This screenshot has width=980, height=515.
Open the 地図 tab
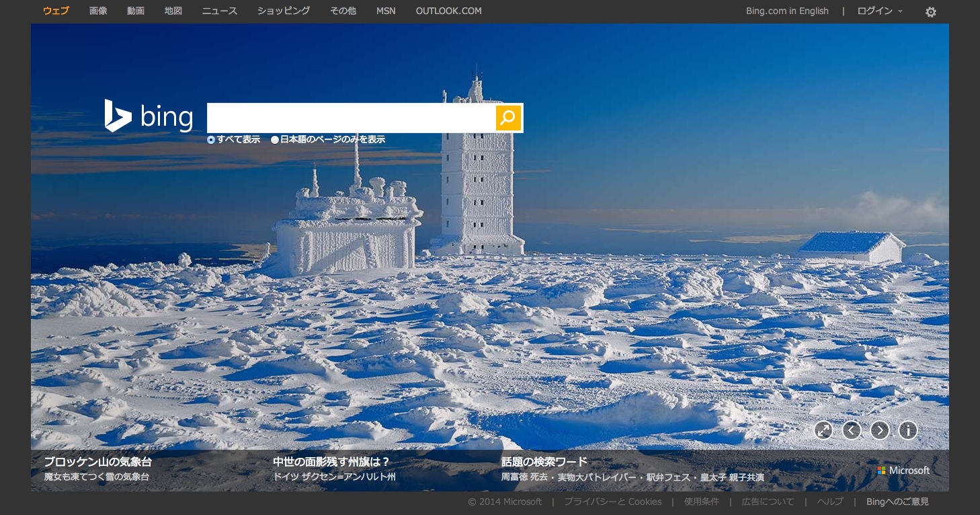(173, 11)
